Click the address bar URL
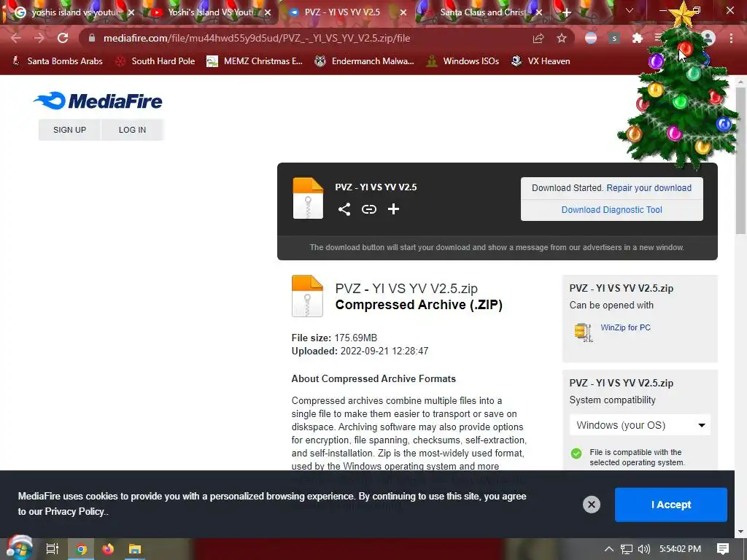This screenshot has width=747, height=560. click(x=257, y=38)
